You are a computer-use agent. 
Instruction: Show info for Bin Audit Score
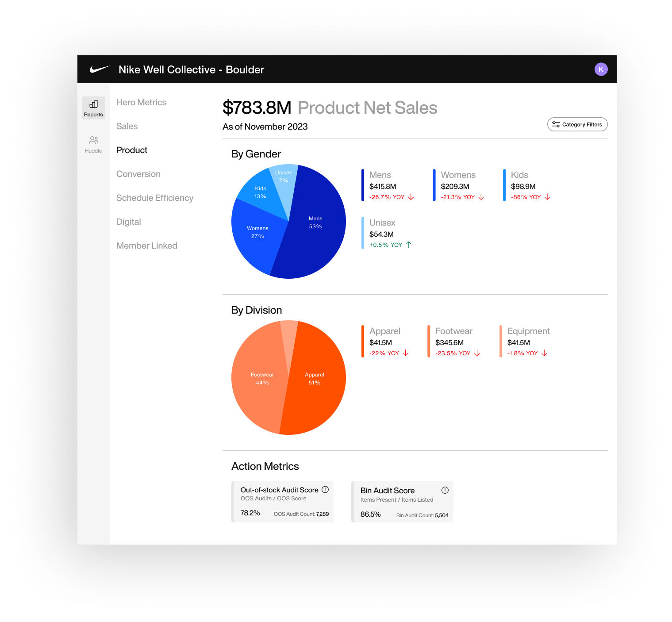click(x=445, y=490)
